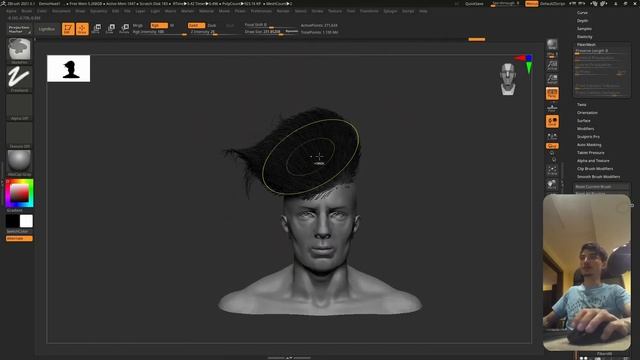Adjust the Rgb Intensity slider
This screenshot has width=640, height=360.
coord(159,32)
